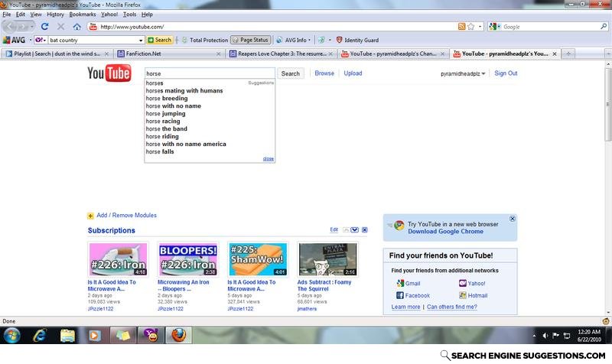Open Windows Media Player from taskbar
The image size is (612, 364).
click(x=94, y=335)
